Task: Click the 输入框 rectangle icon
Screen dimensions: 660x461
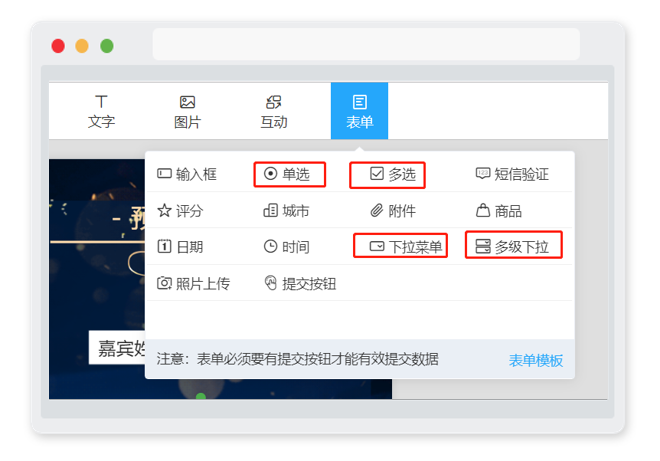Action: (x=164, y=173)
